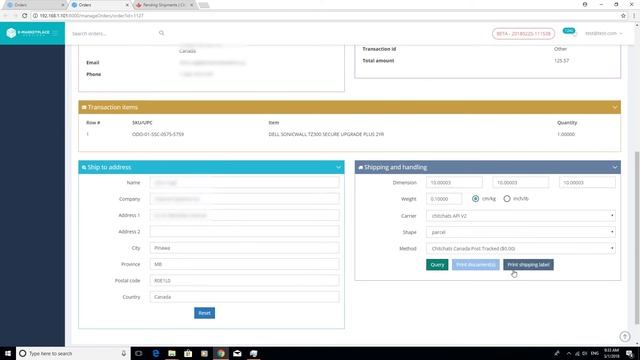Collapse the Transaction items panel
Viewport: 640px width, 360px height.
click(615, 107)
